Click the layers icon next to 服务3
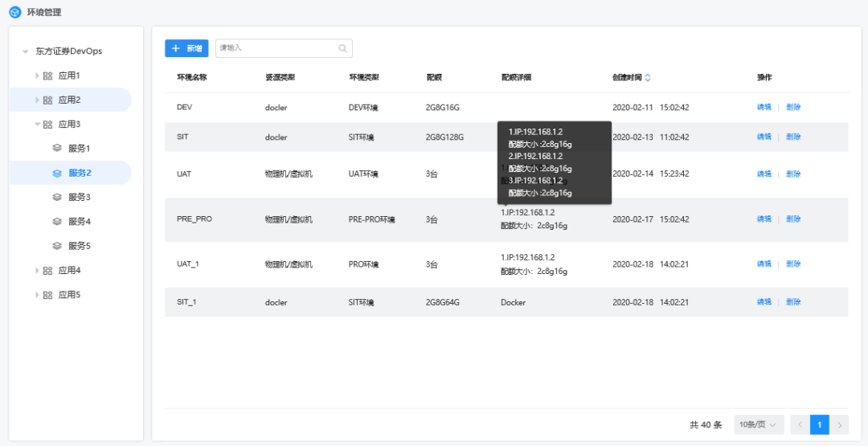 57,197
